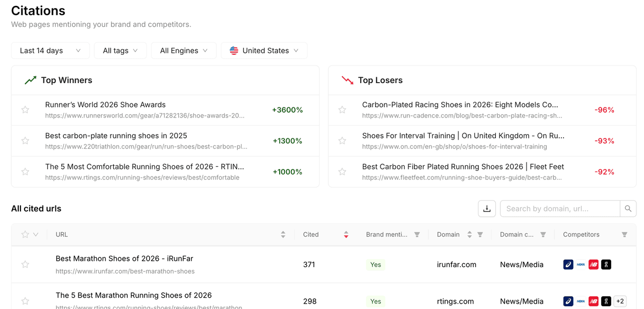Click the ASICS logo in irunfar.com row
Image resolution: width=644 pixels, height=309 pixels.
pyautogui.click(x=568, y=264)
